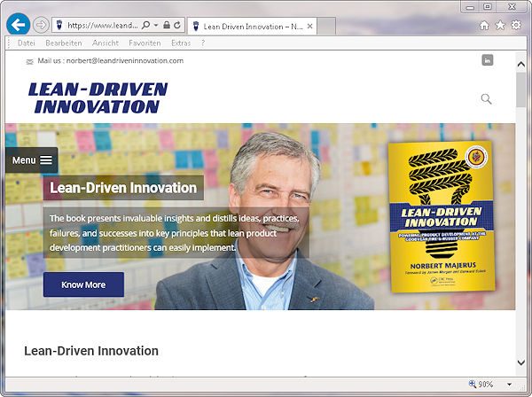Refresh the page with reload icon

coord(178,26)
